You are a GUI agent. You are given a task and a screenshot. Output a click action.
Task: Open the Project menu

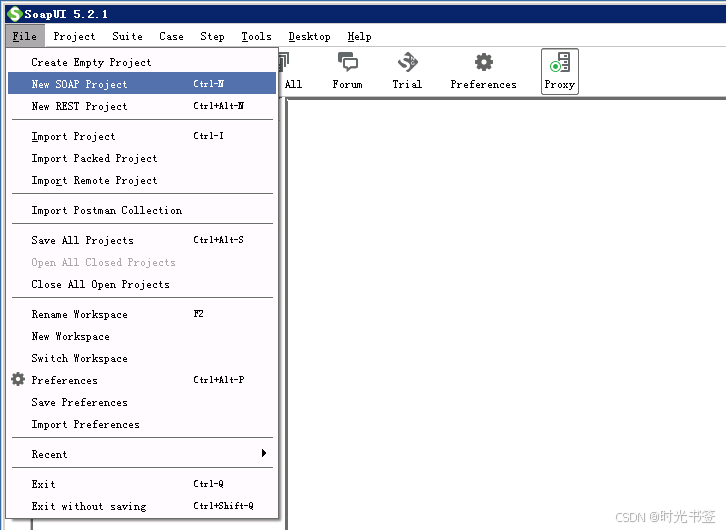click(x=74, y=36)
